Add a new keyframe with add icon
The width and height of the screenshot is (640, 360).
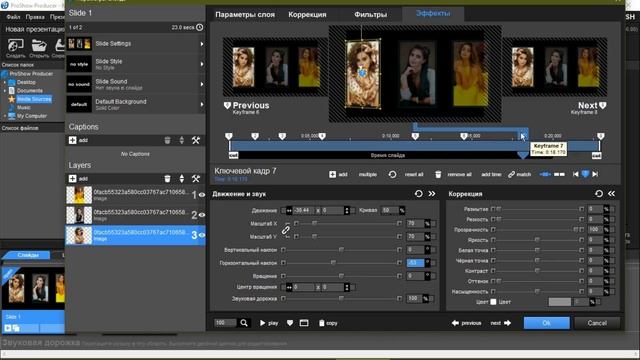point(333,174)
